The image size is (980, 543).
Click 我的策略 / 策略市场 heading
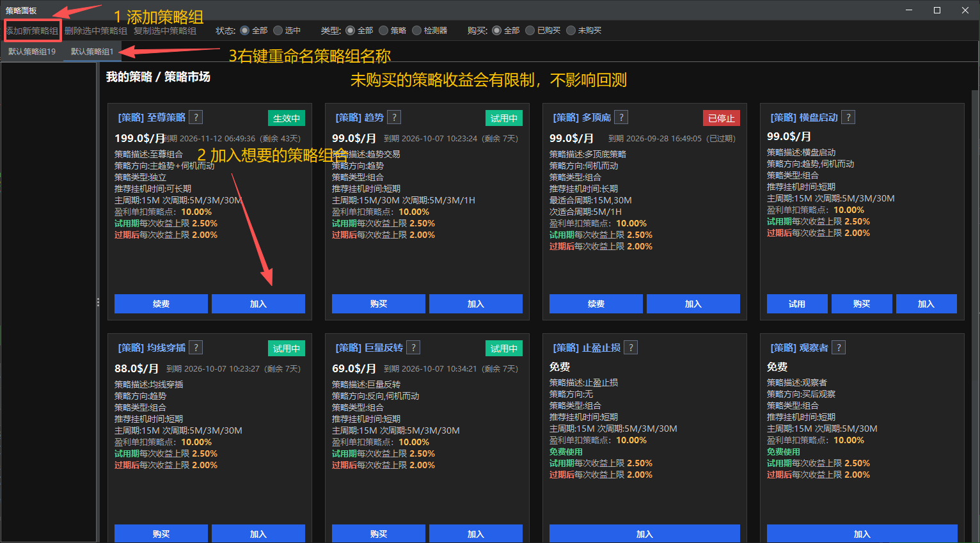tap(158, 77)
